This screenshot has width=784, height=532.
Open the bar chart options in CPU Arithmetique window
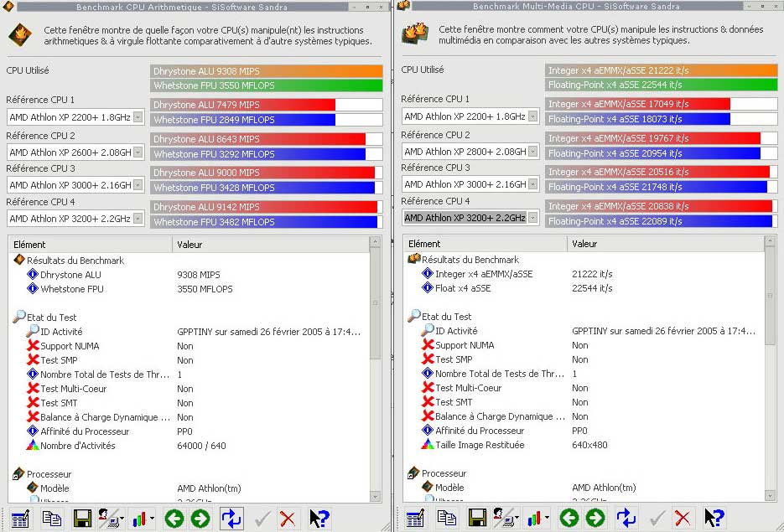[143, 519]
